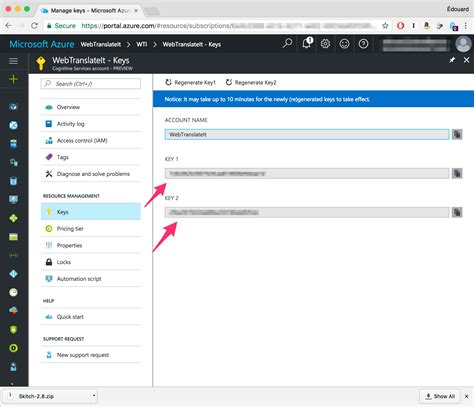The width and height of the screenshot is (474, 407).
Task: Bookmark the page with star icon
Action: tap(385, 26)
